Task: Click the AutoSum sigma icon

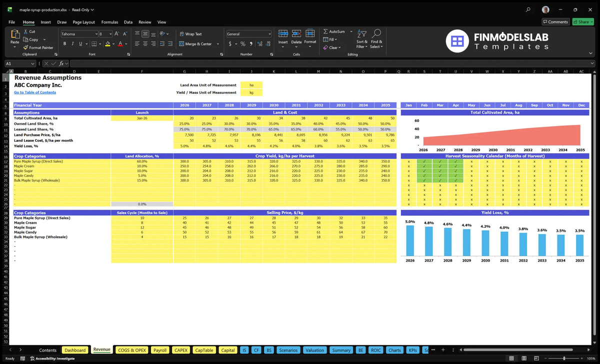Action: tap(325, 31)
